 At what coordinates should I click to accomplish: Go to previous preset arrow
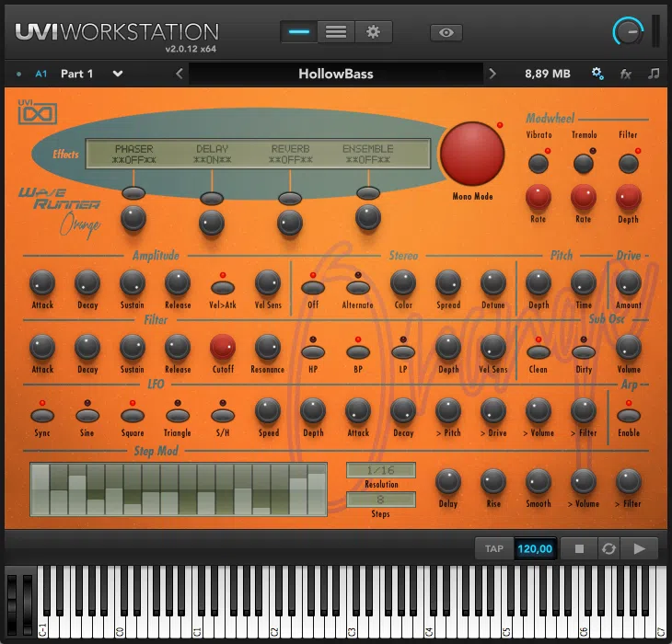click(180, 74)
